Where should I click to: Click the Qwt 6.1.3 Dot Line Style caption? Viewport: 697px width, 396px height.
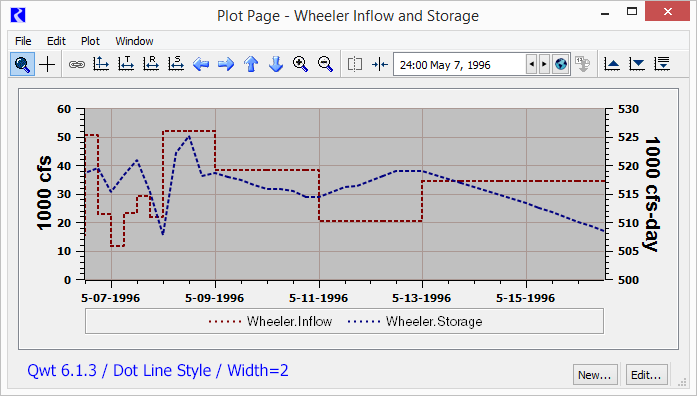(x=158, y=370)
